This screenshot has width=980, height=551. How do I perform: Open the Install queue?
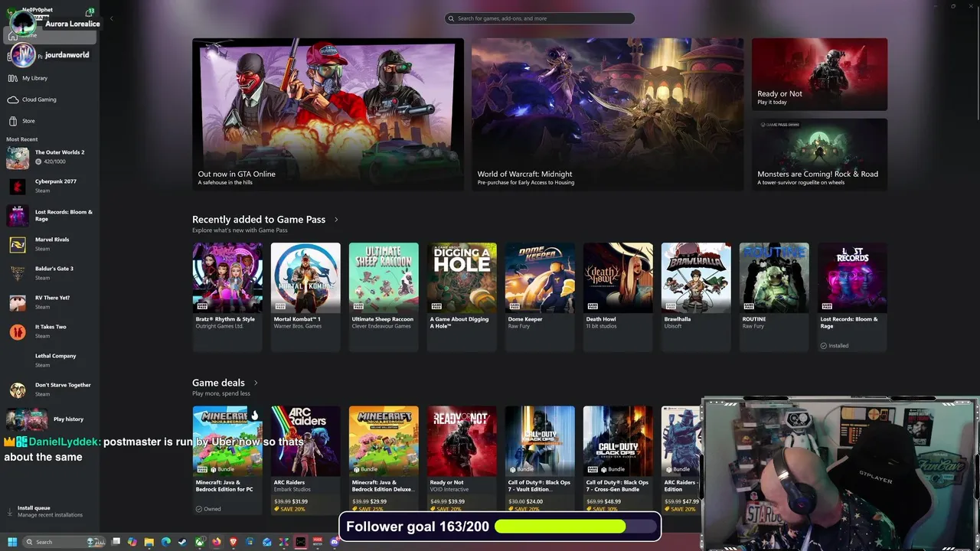coord(51,511)
